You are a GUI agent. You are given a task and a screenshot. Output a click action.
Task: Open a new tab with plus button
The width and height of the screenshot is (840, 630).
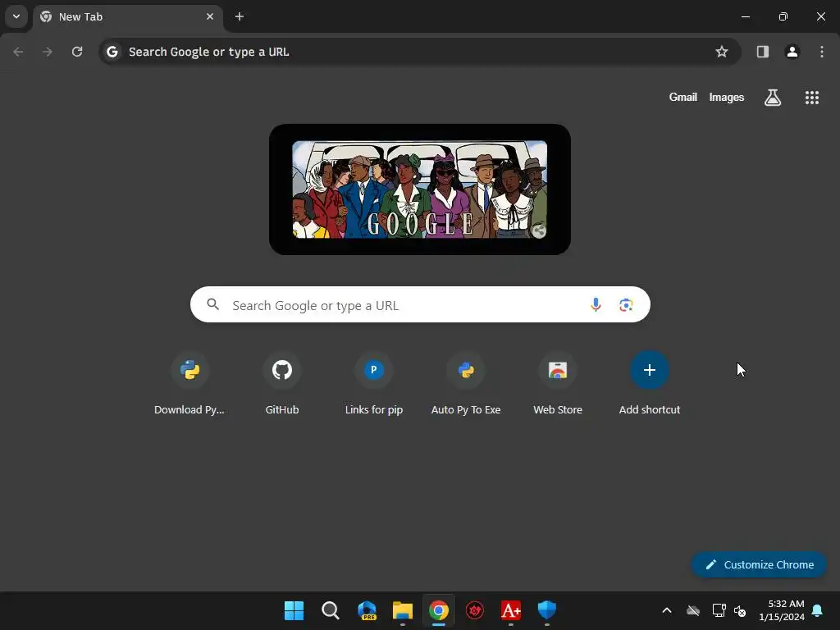click(x=240, y=16)
